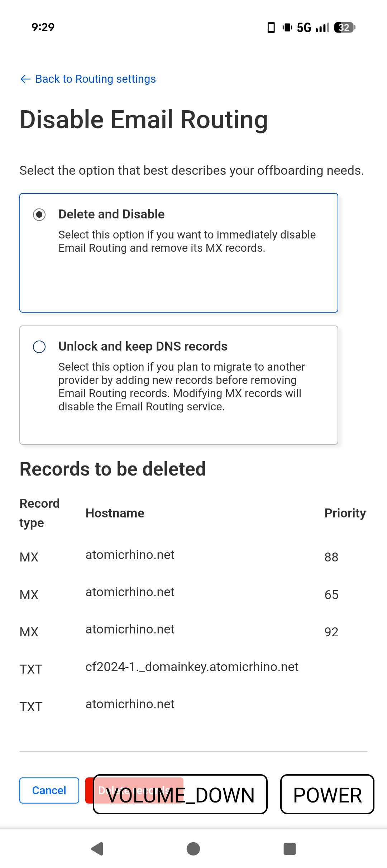Tap the Android home circle icon

193,849
